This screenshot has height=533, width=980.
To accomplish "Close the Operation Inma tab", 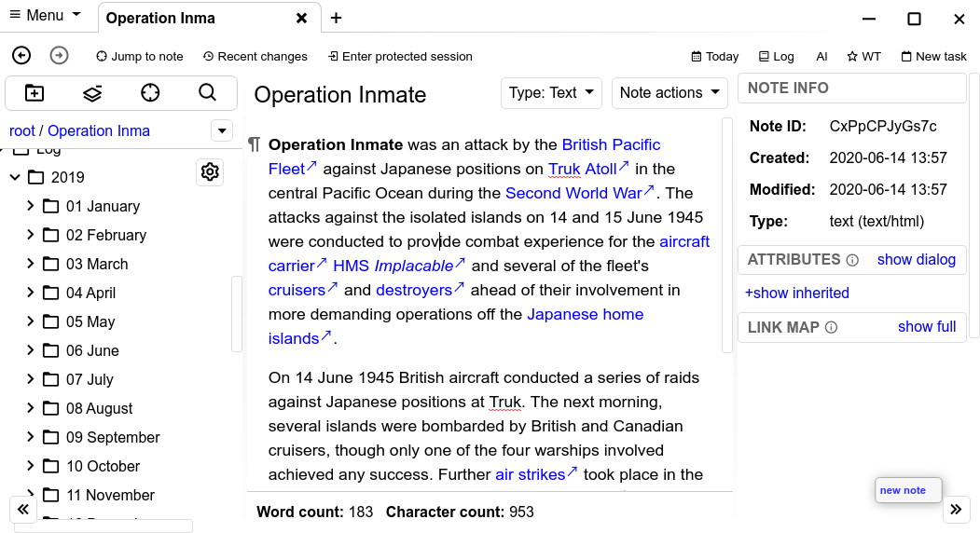I will pos(302,18).
